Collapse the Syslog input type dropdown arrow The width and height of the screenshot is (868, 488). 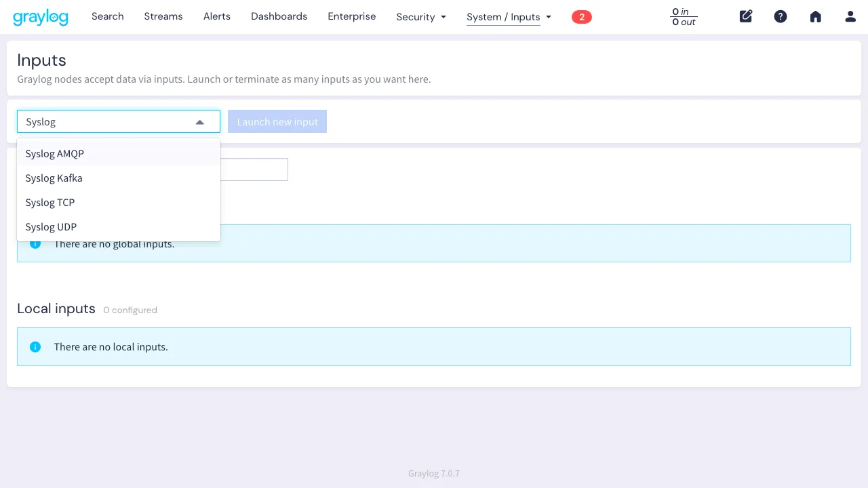(x=199, y=122)
